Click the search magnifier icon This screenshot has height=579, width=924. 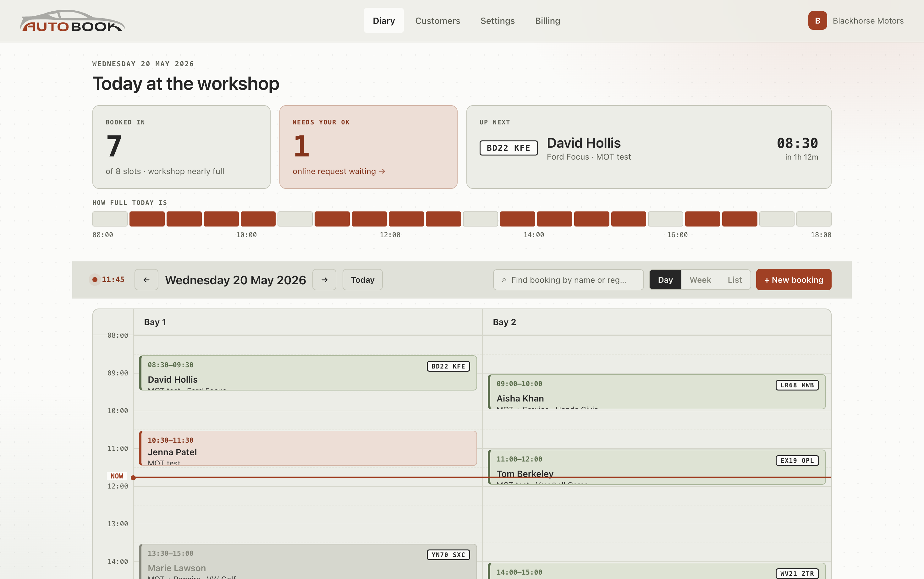pos(504,280)
